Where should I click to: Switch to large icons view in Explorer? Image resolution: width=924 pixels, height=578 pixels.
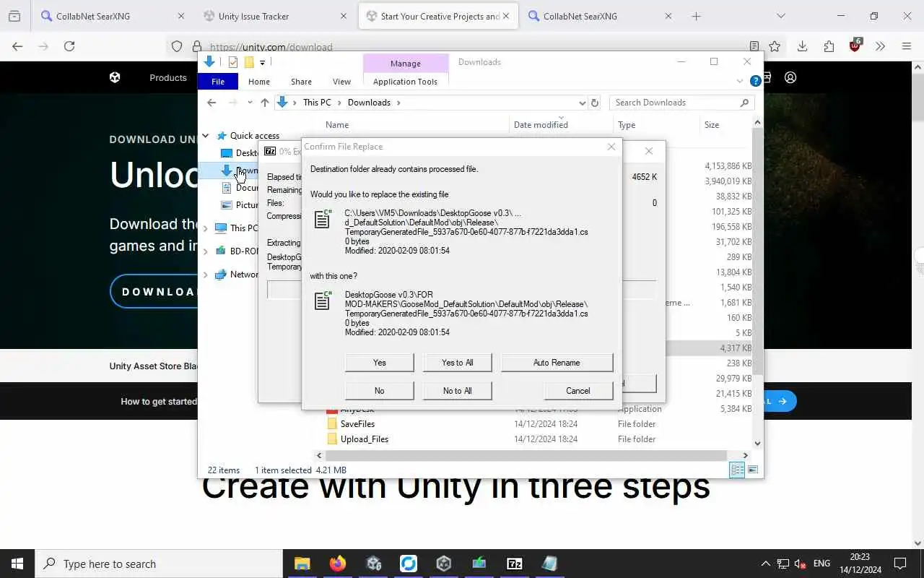click(x=752, y=470)
